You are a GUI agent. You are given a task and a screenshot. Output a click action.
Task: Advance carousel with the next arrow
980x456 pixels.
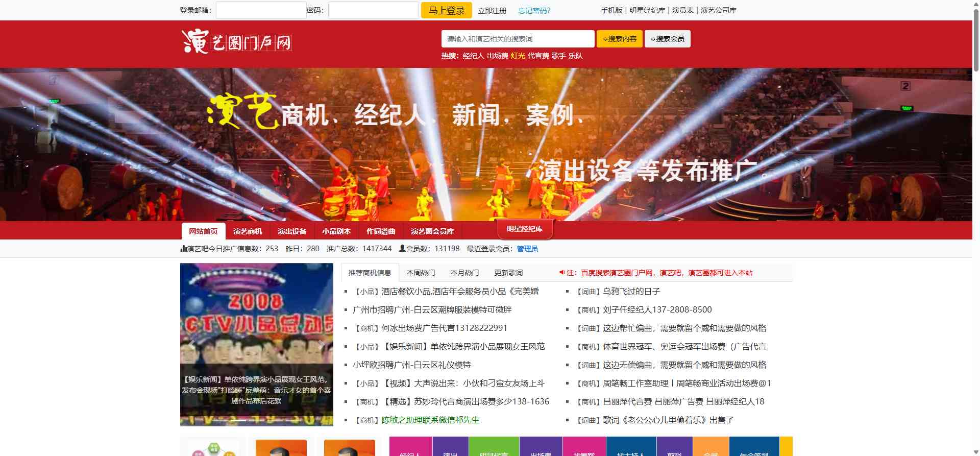point(322,345)
